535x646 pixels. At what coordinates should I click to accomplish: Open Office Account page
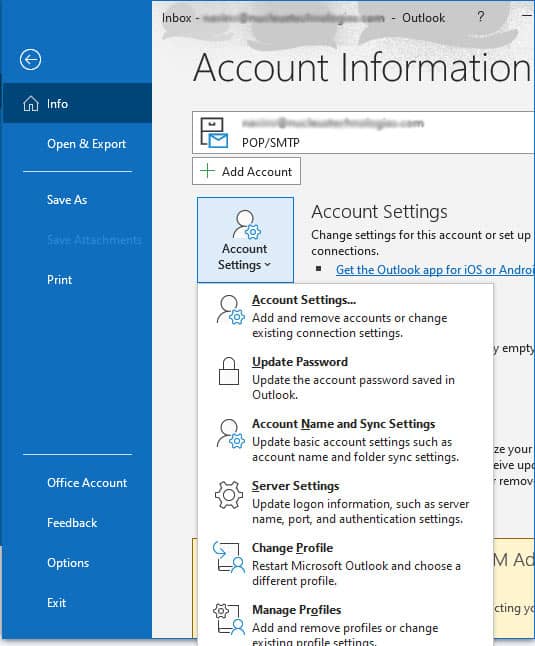[87, 483]
